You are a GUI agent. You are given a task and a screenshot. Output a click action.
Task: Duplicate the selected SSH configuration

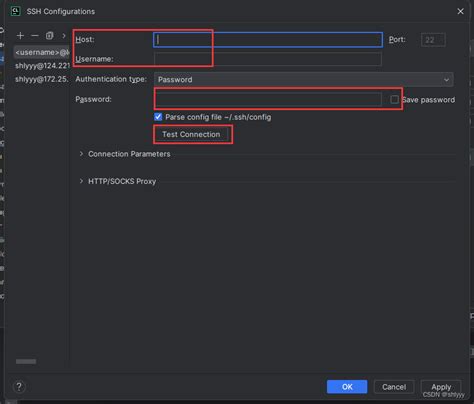pos(49,36)
